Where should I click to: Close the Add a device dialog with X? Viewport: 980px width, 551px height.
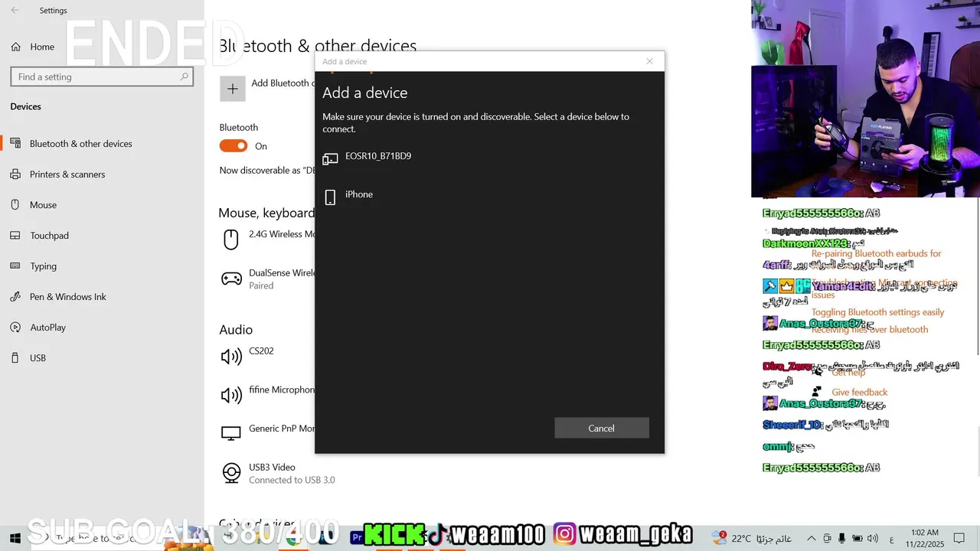pos(649,61)
